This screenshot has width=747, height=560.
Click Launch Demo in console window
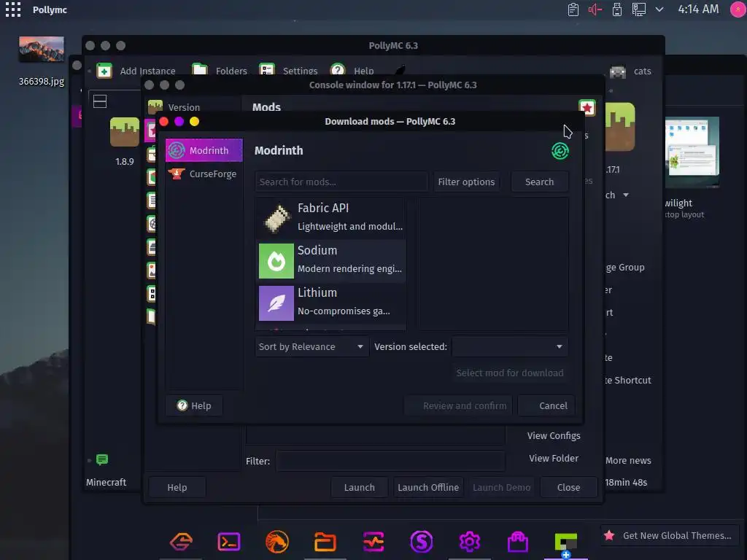click(501, 488)
